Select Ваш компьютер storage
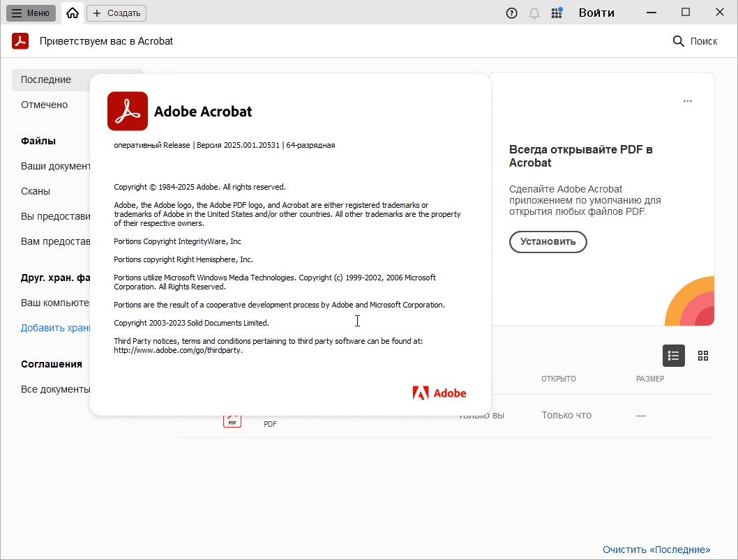738x560 pixels. (x=55, y=303)
